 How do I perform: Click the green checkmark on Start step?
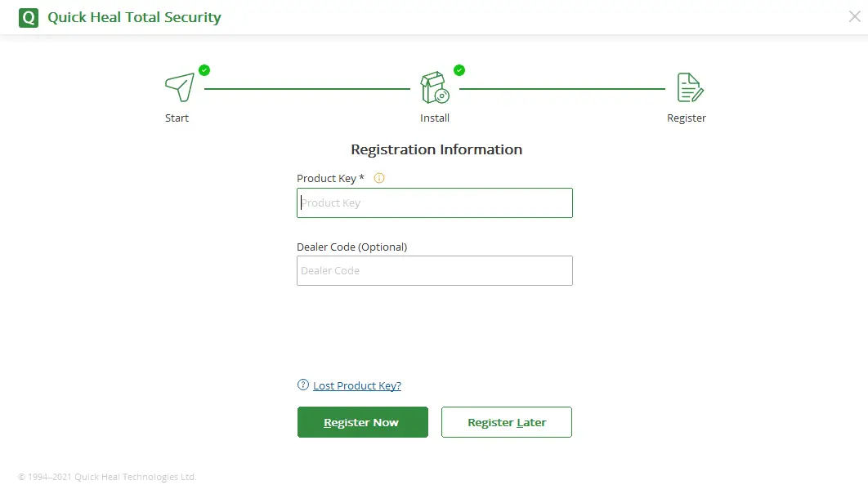[204, 70]
